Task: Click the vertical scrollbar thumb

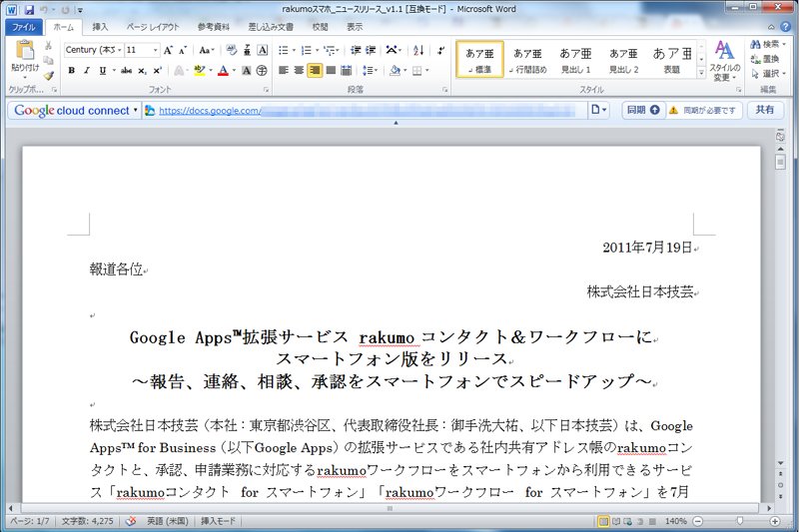Action: pyautogui.click(x=780, y=162)
